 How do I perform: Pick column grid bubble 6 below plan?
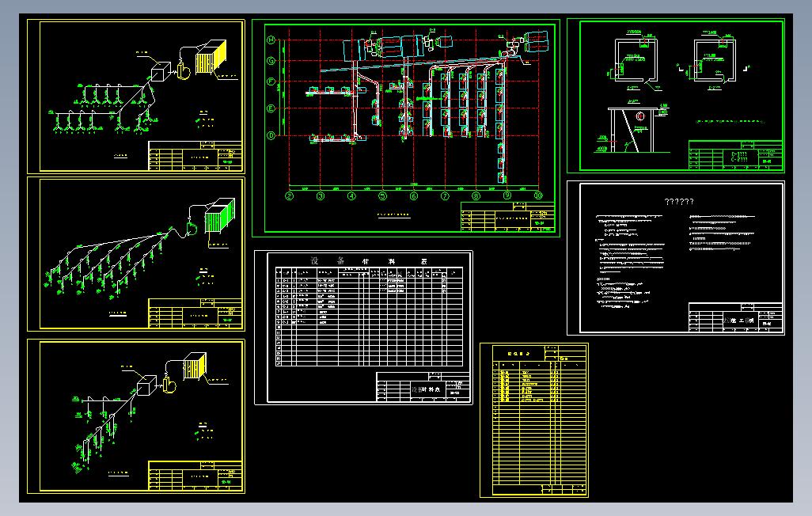point(414,195)
